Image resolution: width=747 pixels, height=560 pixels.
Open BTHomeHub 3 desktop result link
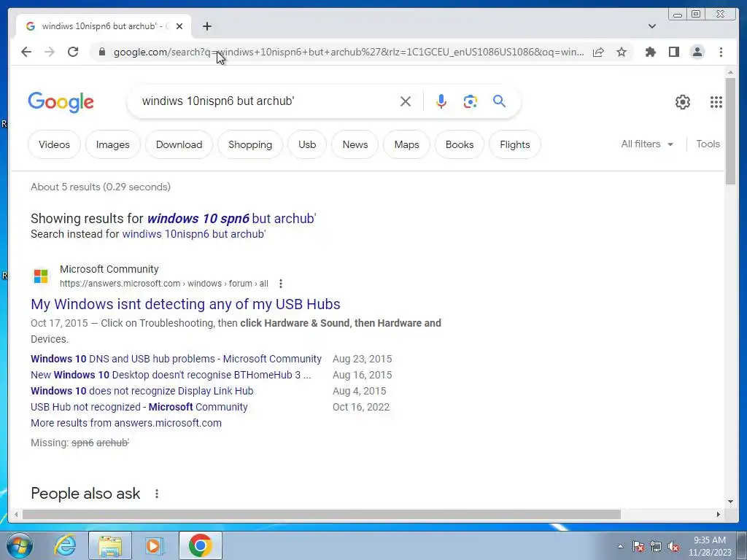(x=171, y=376)
